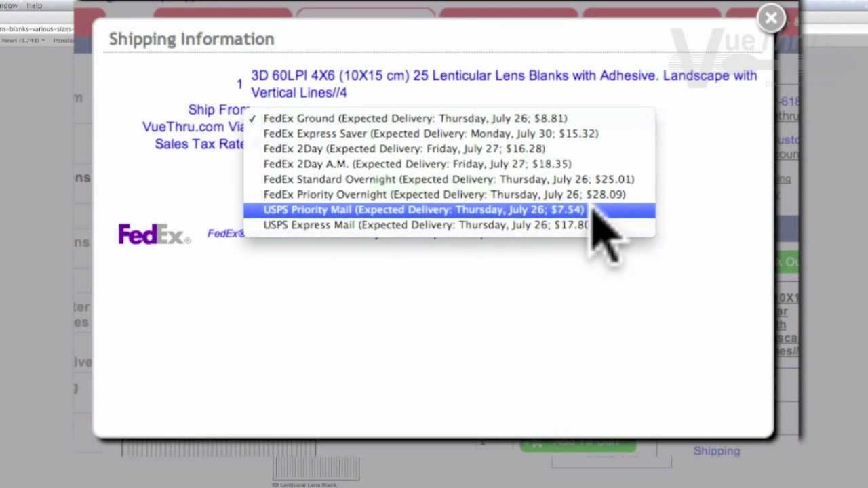868x488 pixels.
Task: Open Shipping link on background page
Action: click(x=716, y=451)
